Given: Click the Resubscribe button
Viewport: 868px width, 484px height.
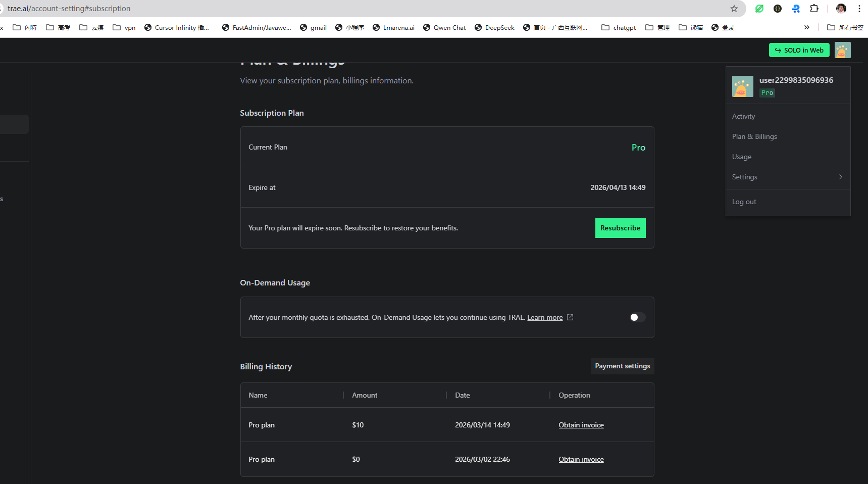Looking at the screenshot, I should click(620, 228).
